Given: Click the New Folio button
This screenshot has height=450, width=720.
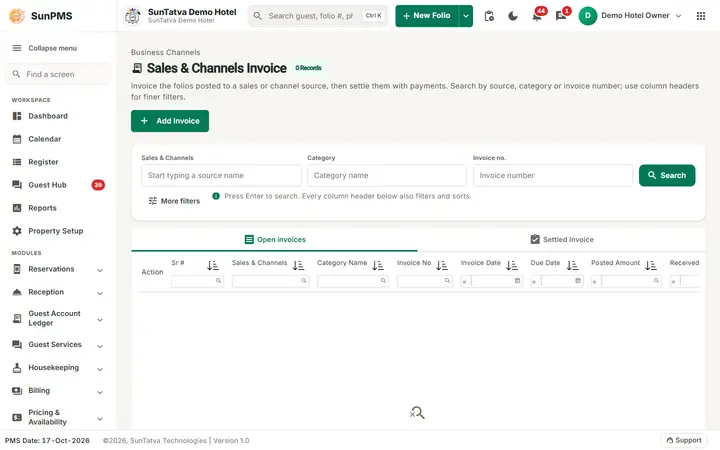Looking at the screenshot, I should (427, 16).
